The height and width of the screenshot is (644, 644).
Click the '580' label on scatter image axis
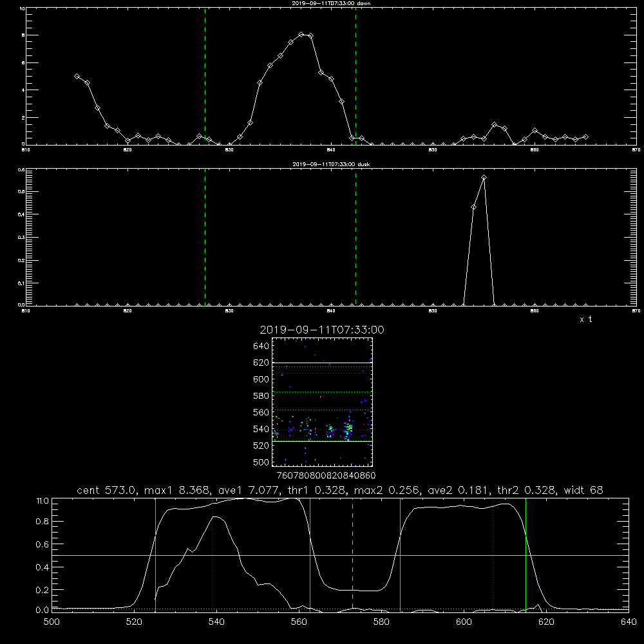click(x=261, y=395)
